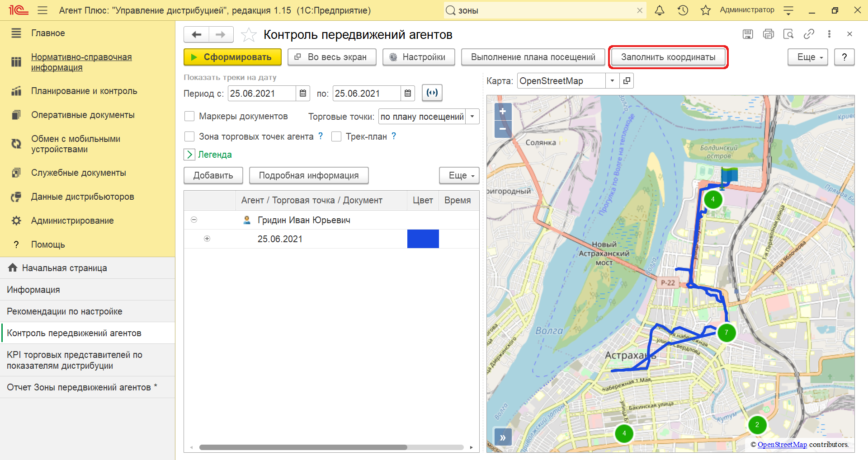Click the Добавить button

[x=213, y=175]
